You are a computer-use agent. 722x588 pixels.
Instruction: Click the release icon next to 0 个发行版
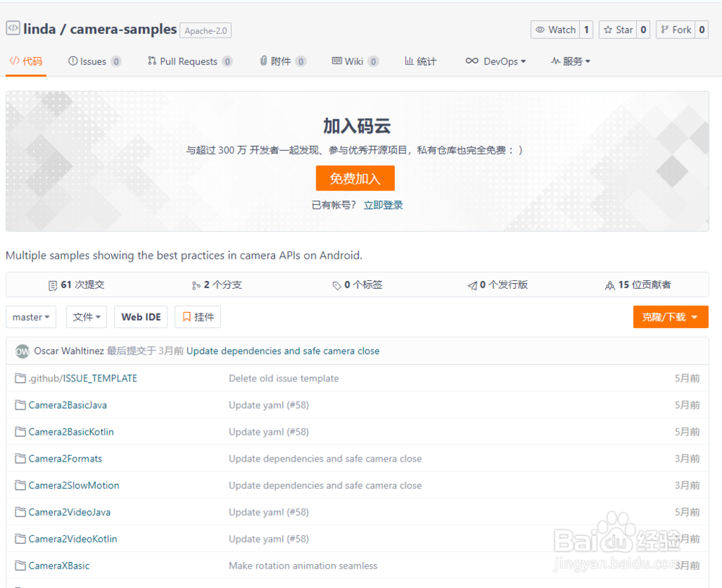pos(472,286)
